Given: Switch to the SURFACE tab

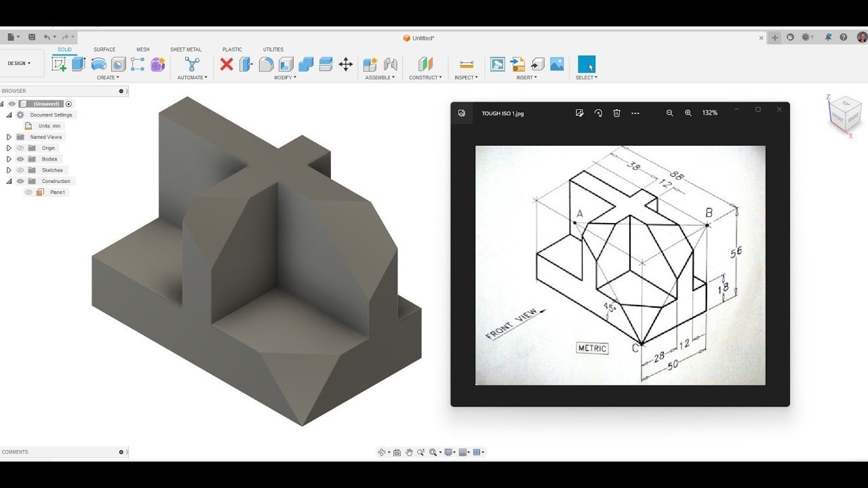Looking at the screenshot, I should [x=104, y=49].
